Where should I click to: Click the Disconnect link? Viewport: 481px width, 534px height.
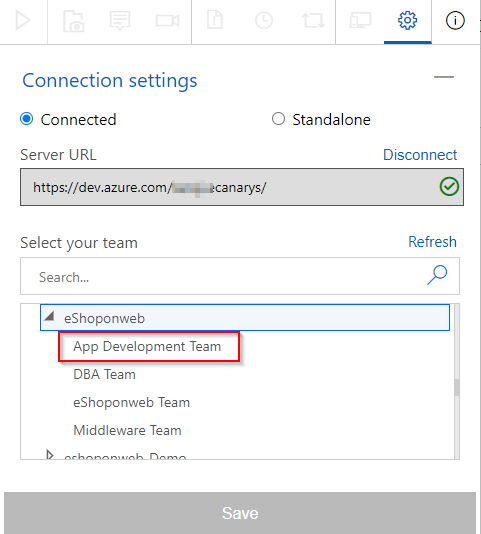(420, 155)
